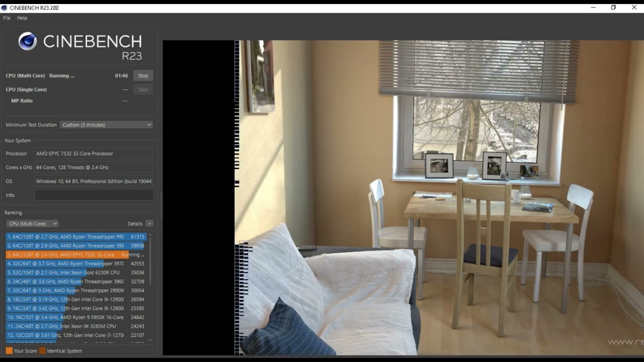Select ranking row 4 Threadripper 42553
This screenshot has height=362, width=644.
[75, 263]
